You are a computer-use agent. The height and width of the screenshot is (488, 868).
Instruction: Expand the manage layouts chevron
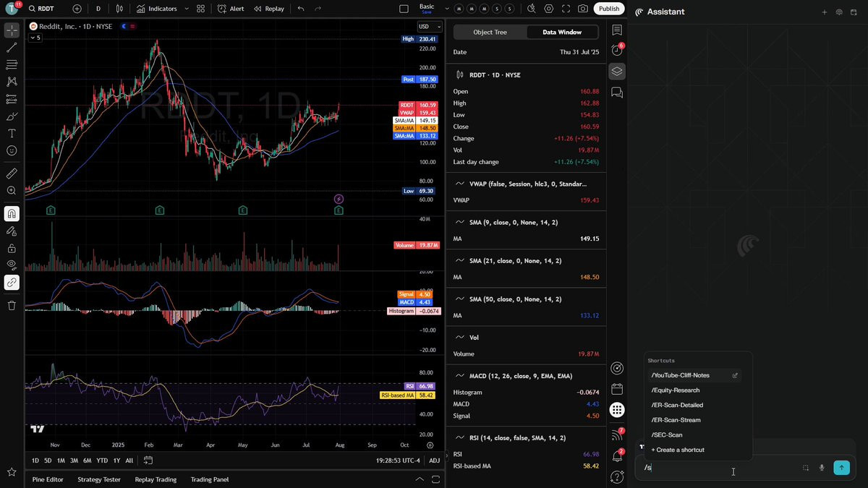tap(447, 9)
